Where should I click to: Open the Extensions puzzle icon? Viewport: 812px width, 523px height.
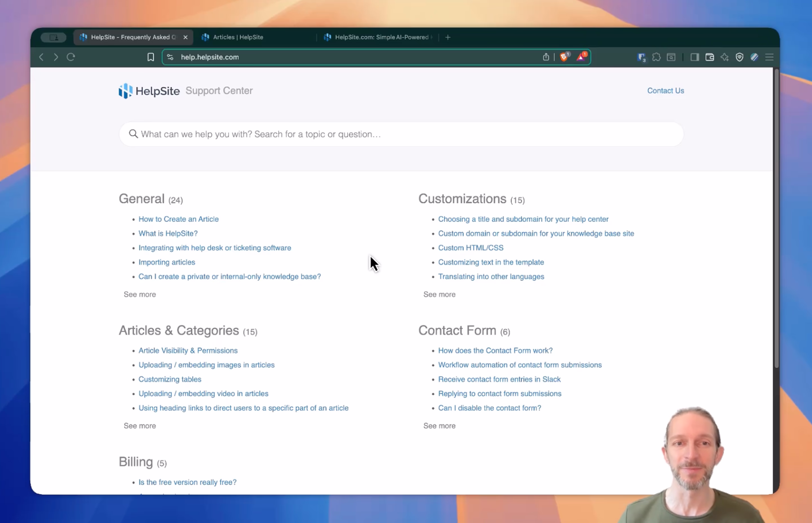[x=656, y=57]
